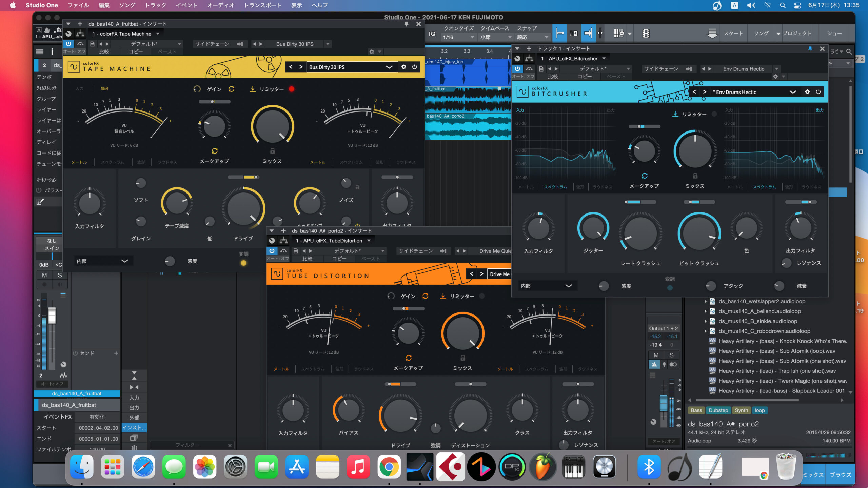868x488 pixels.
Task: Adjust Output 1+2 volume fader
Action: [x=664, y=403]
